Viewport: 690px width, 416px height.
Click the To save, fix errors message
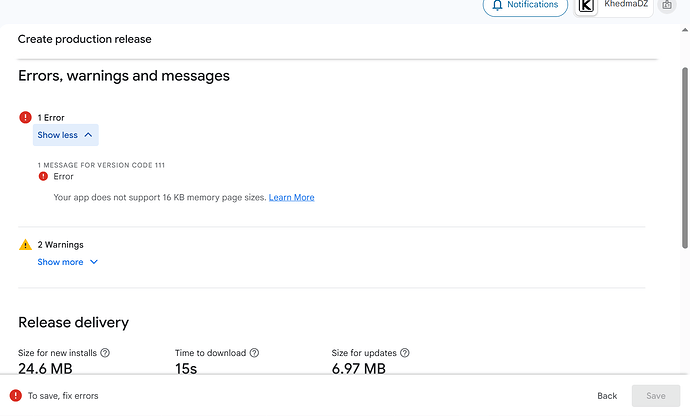tap(63, 396)
